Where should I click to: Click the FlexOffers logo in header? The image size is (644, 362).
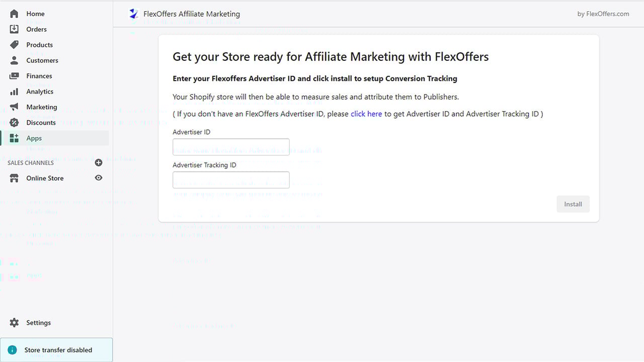(133, 14)
